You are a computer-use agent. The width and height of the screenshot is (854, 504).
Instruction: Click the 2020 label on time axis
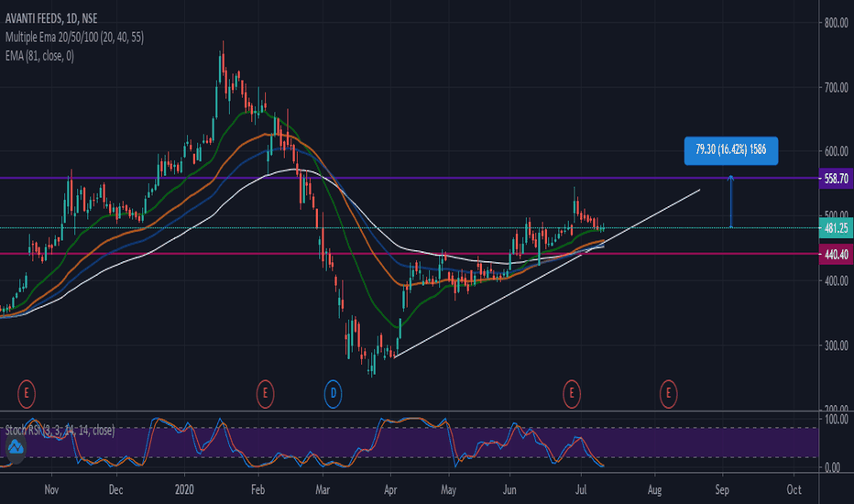pos(184,489)
